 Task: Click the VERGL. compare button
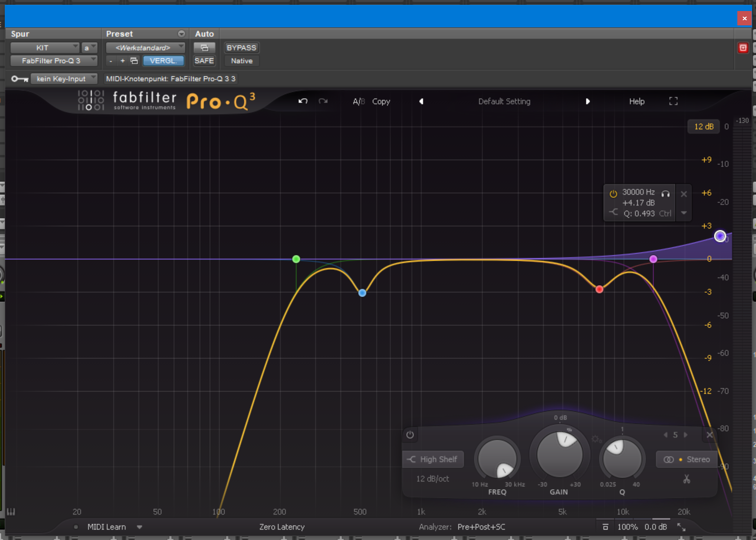[163, 61]
